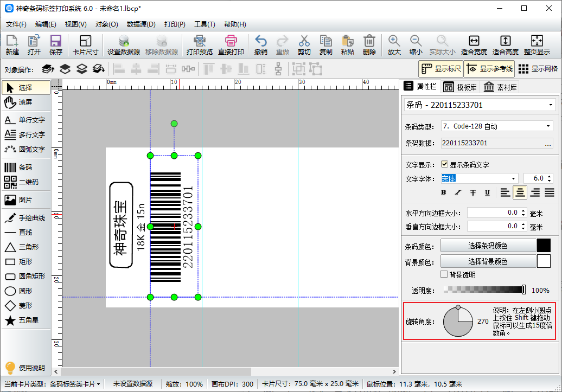Click the 新建 (New) toolbar icon
The height and width of the screenshot is (392, 562).
(12, 45)
